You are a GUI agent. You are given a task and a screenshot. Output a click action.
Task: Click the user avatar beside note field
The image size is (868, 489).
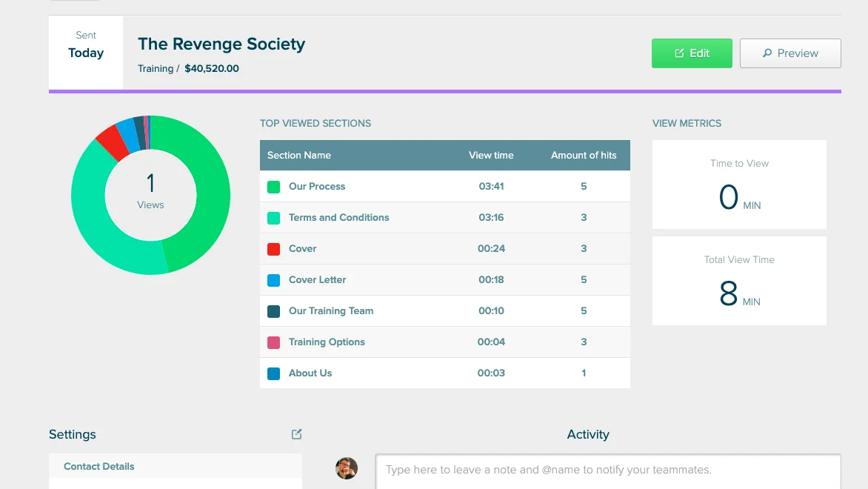click(x=347, y=468)
